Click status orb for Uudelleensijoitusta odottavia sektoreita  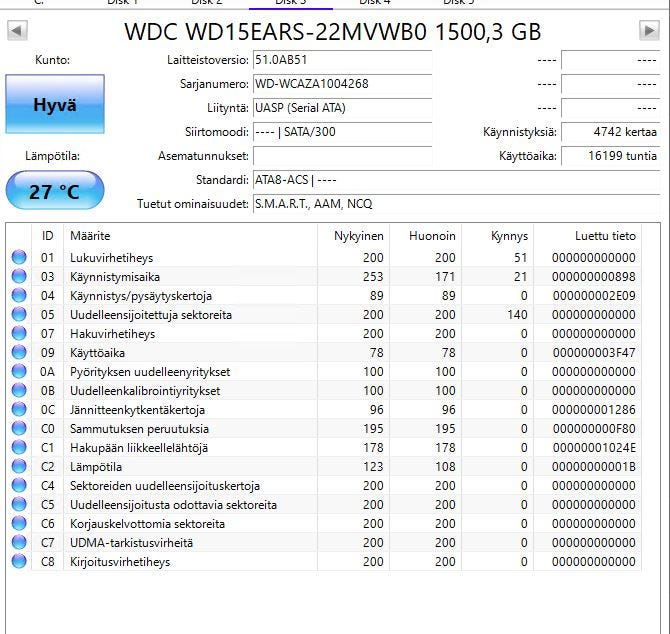point(19,505)
